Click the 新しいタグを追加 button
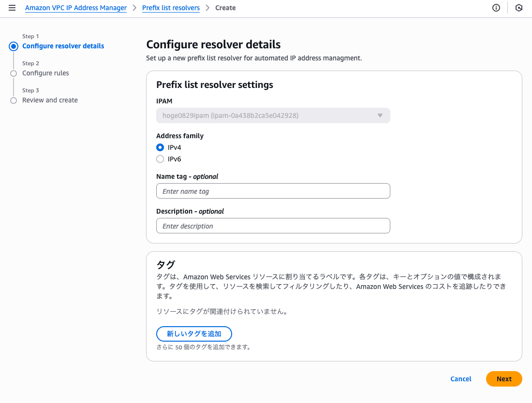532x403 pixels. (x=194, y=334)
